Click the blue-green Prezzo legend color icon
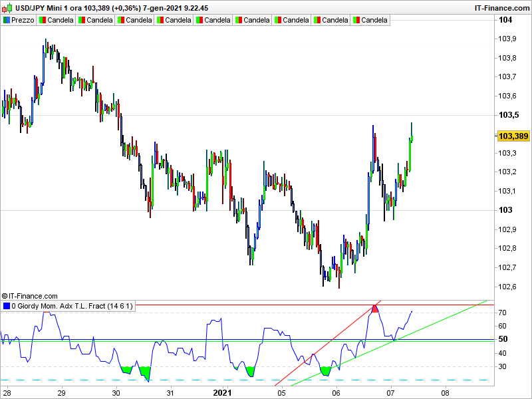 click(x=7, y=20)
